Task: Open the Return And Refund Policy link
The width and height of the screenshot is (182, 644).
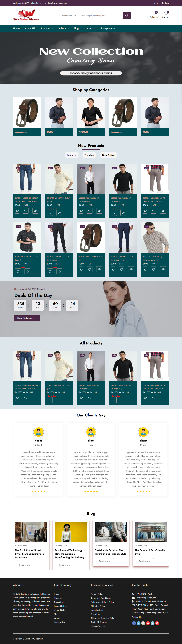Action: (102, 602)
